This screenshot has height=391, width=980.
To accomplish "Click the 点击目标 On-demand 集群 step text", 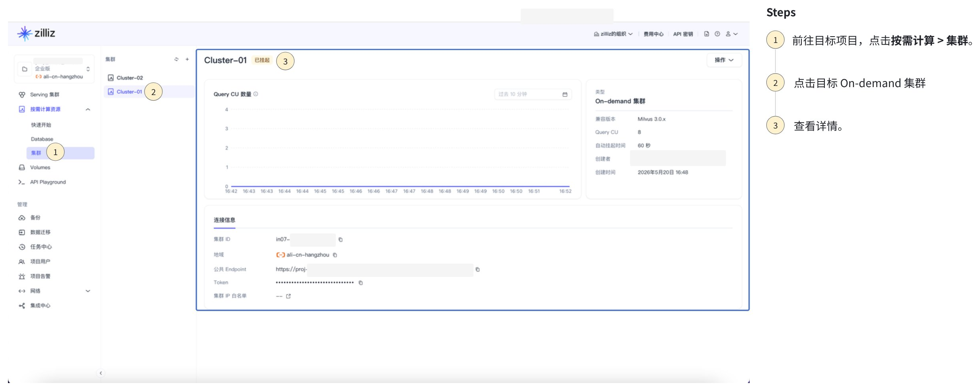I will (860, 83).
